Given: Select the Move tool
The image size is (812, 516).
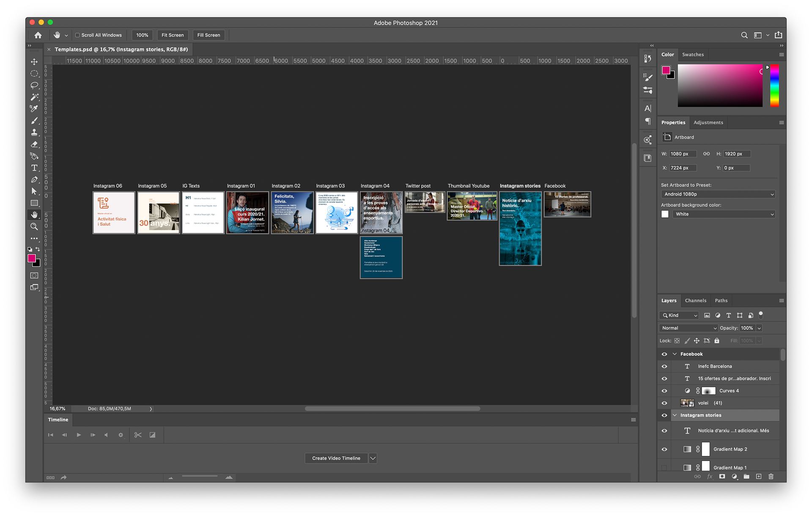Looking at the screenshot, I should tap(34, 62).
